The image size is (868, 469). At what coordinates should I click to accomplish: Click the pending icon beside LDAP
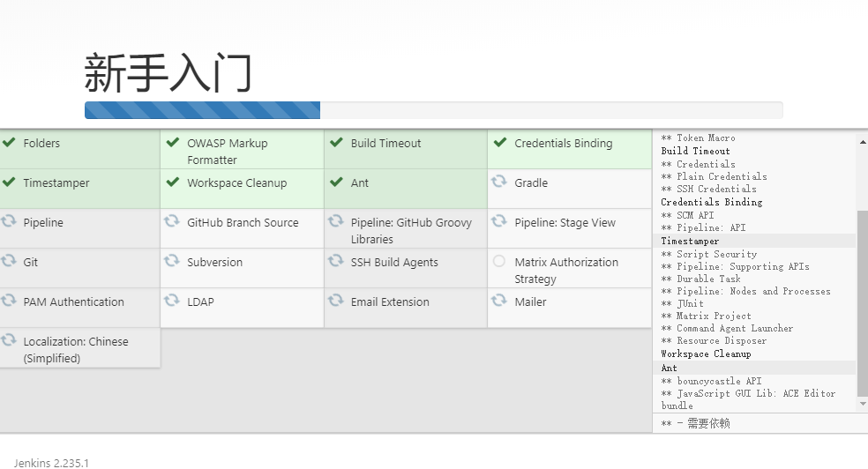[172, 301]
